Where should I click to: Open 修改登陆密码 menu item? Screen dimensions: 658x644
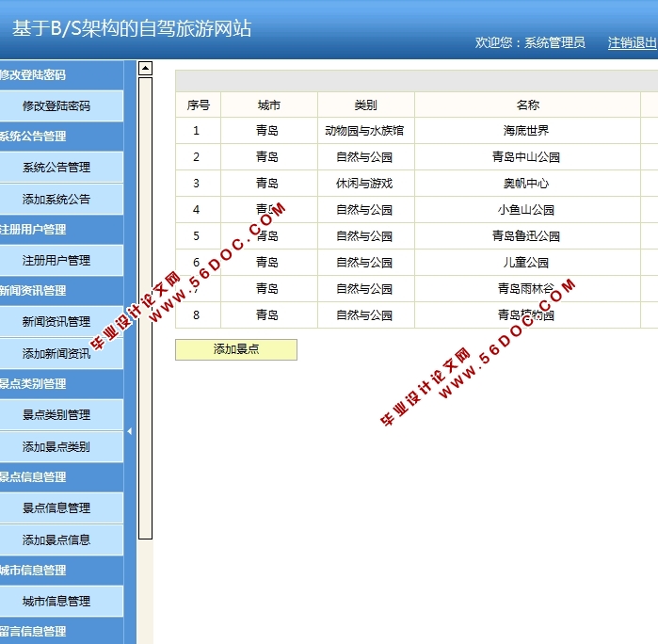[61, 106]
